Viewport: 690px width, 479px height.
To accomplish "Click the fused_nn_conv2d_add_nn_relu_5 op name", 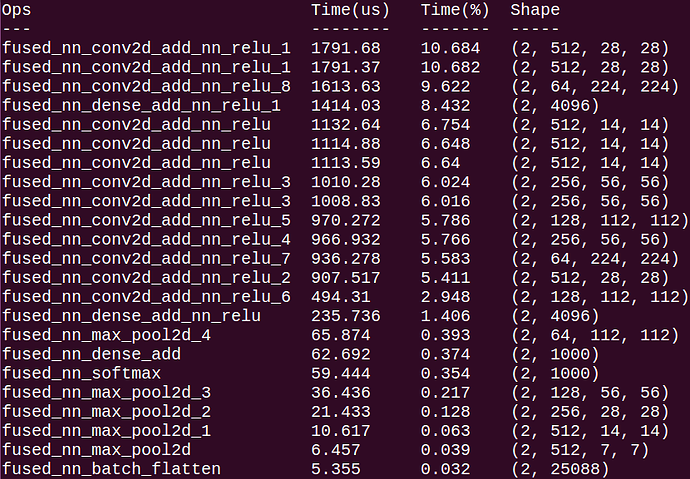I will (x=146, y=220).
